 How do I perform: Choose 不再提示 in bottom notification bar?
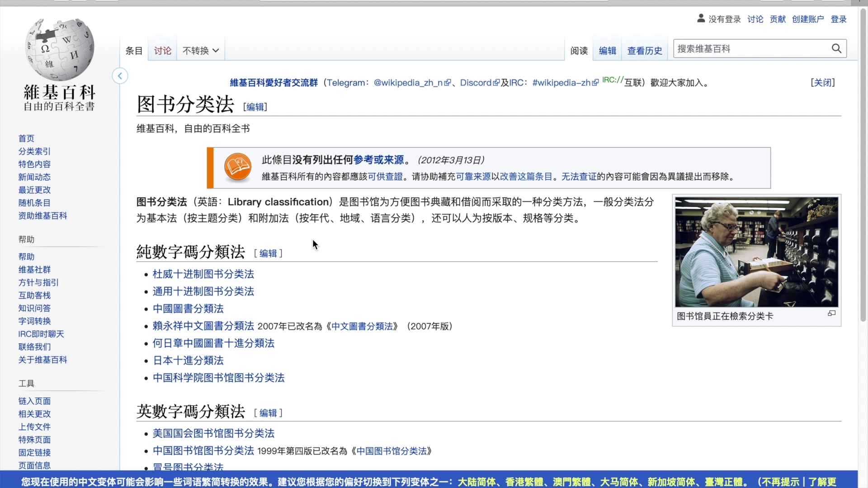(x=780, y=482)
